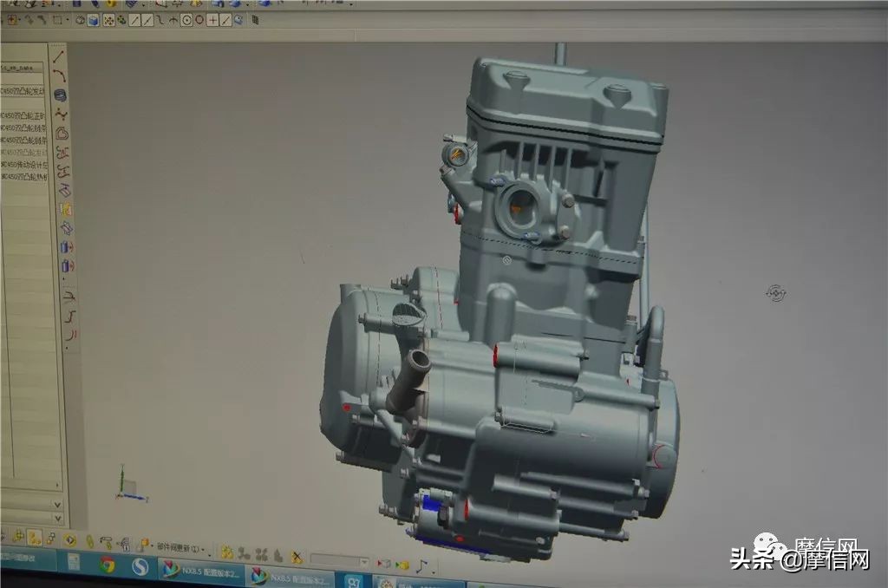Click the musical note icon in bottom toolbar
The image size is (888, 588).
click(x=422, y=565)
